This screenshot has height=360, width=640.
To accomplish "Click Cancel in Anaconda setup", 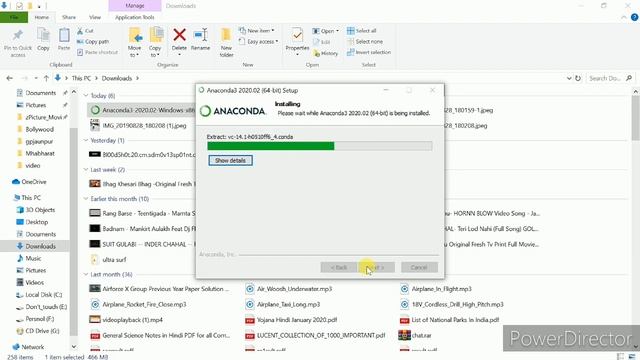I will (419, 267).
